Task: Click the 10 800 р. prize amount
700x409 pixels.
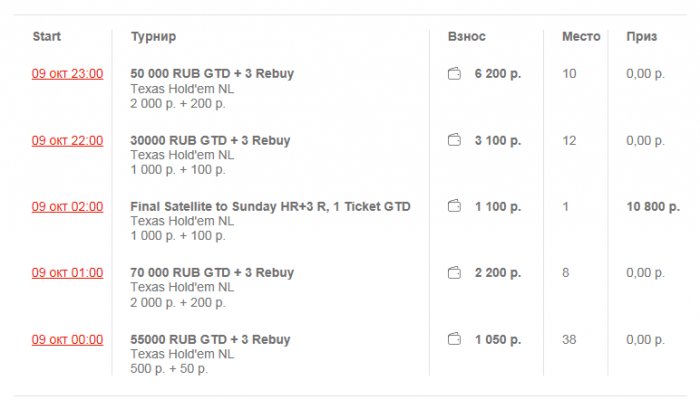Action: pos(653,207)
